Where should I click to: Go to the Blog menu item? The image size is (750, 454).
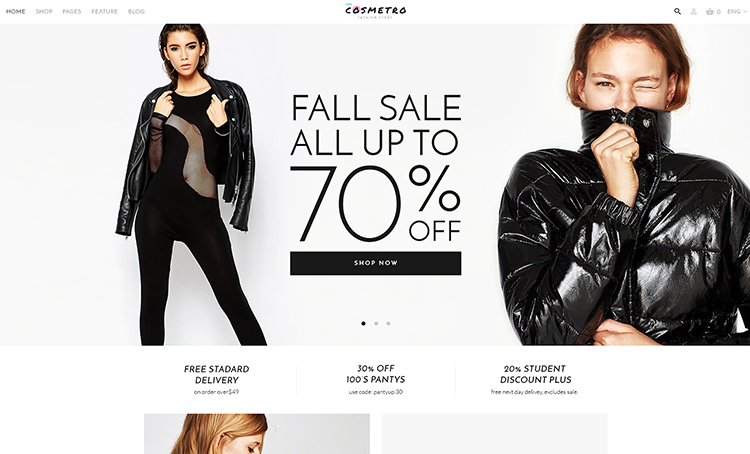(136, 11)
